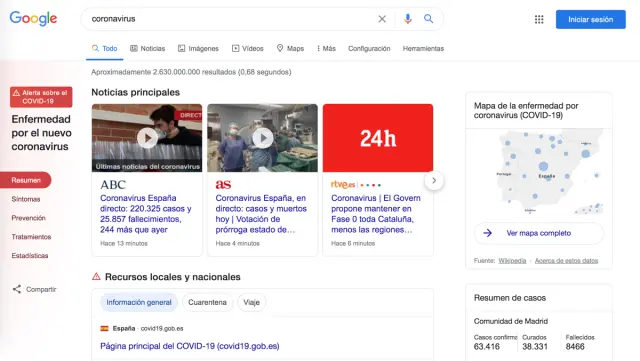Click 'Hace 13 minutos' timestamp

point(124,243)
